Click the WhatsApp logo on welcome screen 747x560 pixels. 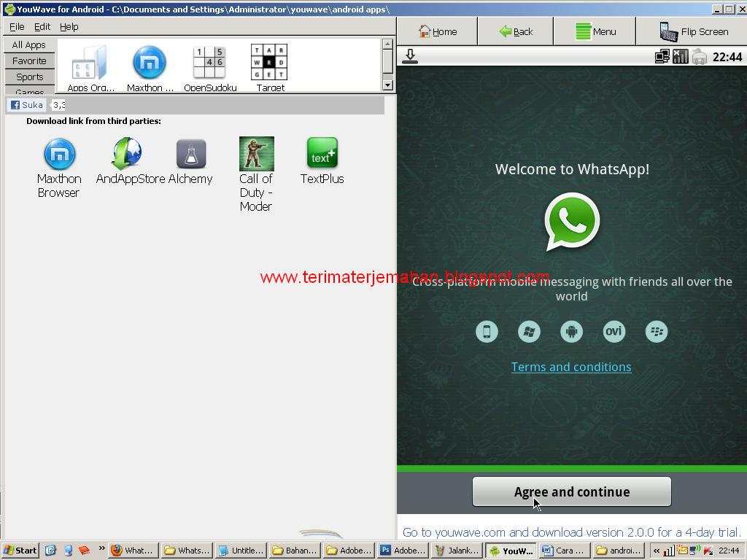coord(572,222)
